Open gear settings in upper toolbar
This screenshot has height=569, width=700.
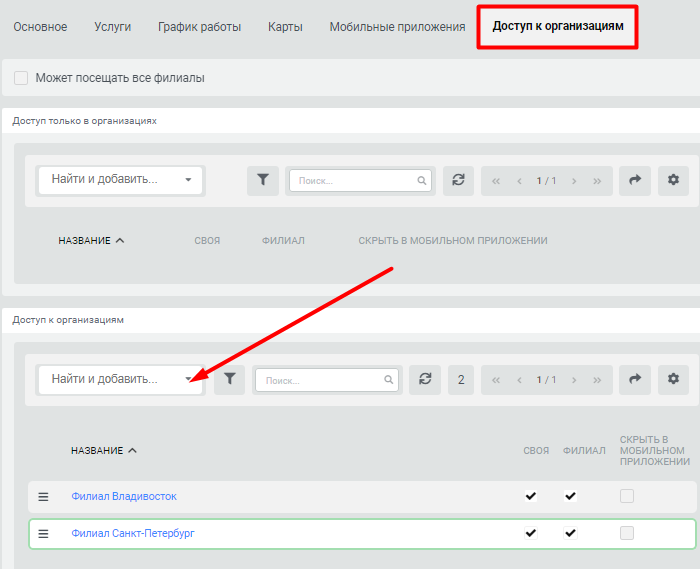pyautogui.click(x=673, y=180)
